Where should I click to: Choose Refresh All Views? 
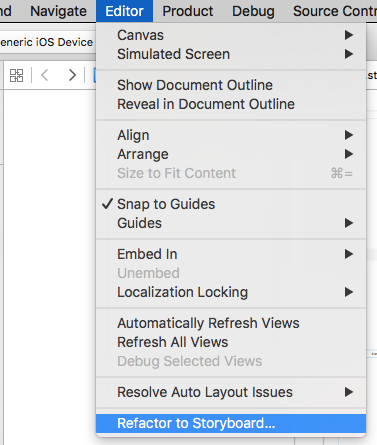coord(231,342)
